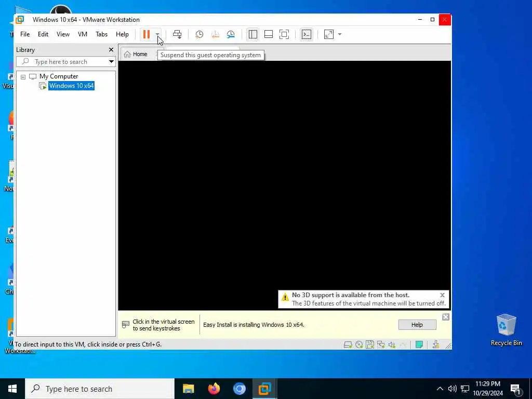Click the keyboard icon in the install bar

point(126,325)
